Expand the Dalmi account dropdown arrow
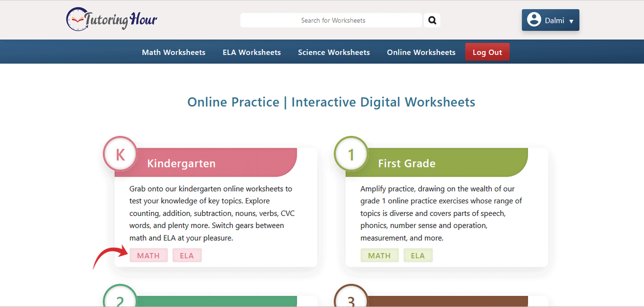The width and height of the screenshot is (644, 307). (x=571, y=21)
